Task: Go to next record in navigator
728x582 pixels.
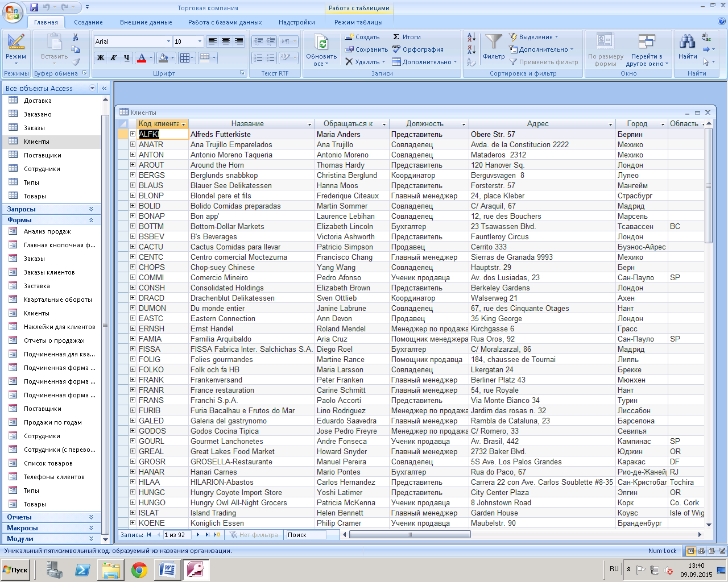Action: (x=198, y=535)
